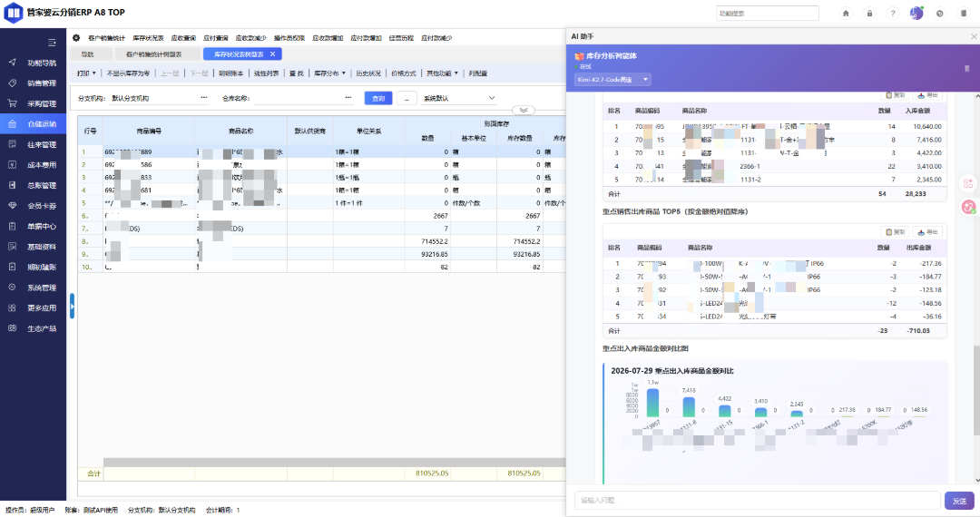Viewport: 980px width, 517px height.
Task: Expand the 系统默认 dropdown
Action: pyautogui.click(x=459, y=98)
